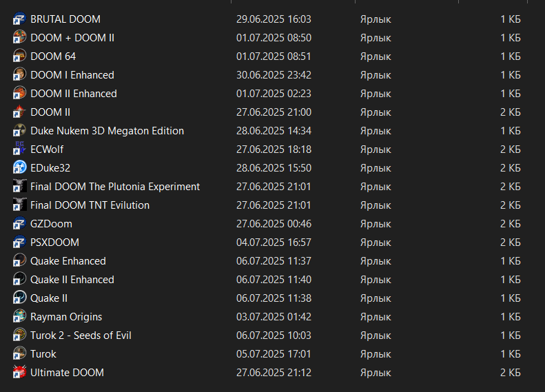545x392 pixels.
Task: Click the icon beside the Turok name
Action: coord(19,353)
